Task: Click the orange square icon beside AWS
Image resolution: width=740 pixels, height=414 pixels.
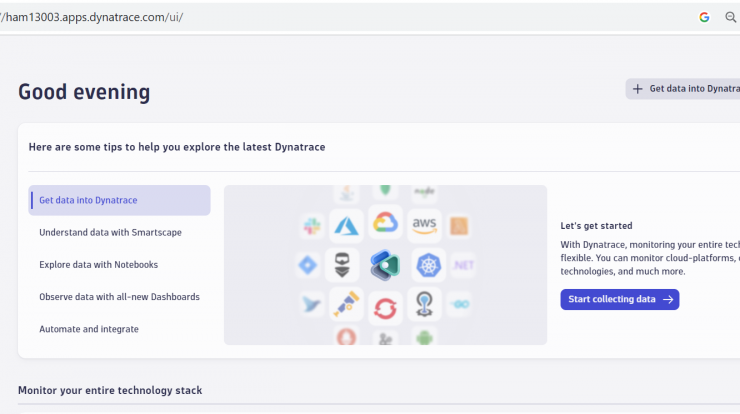Action: 459,226
